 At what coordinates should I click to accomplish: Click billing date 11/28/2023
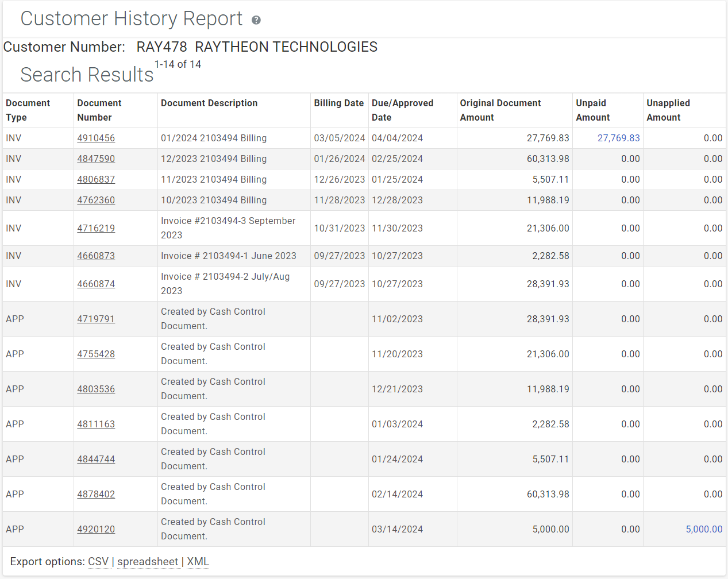pyautogui.click(x=340, y=200)
